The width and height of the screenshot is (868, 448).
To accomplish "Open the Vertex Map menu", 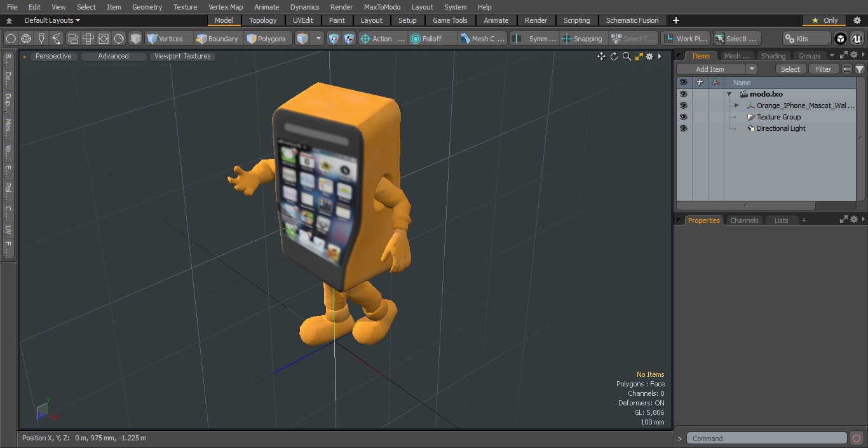I will coord(226,7).
